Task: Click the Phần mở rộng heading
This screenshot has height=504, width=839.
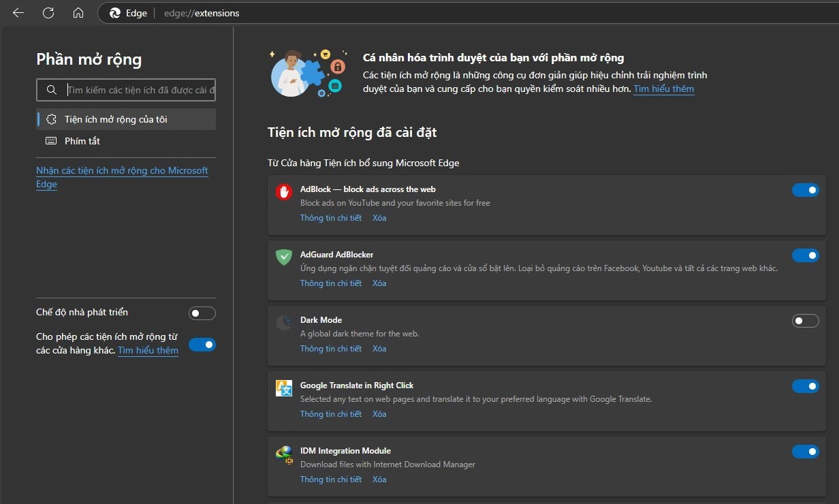Action: coord(89,59)
